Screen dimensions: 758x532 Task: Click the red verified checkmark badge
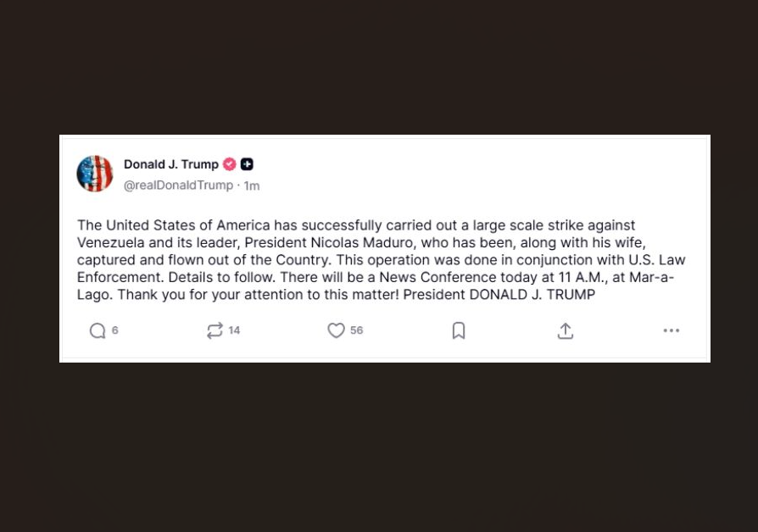[230, 164]
